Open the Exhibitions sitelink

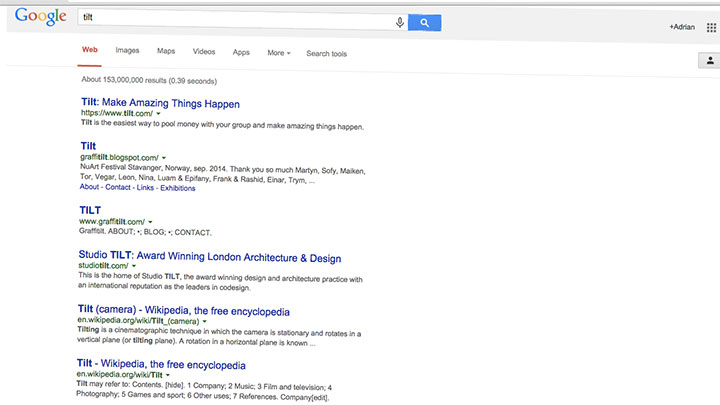[x=178, y=188]
